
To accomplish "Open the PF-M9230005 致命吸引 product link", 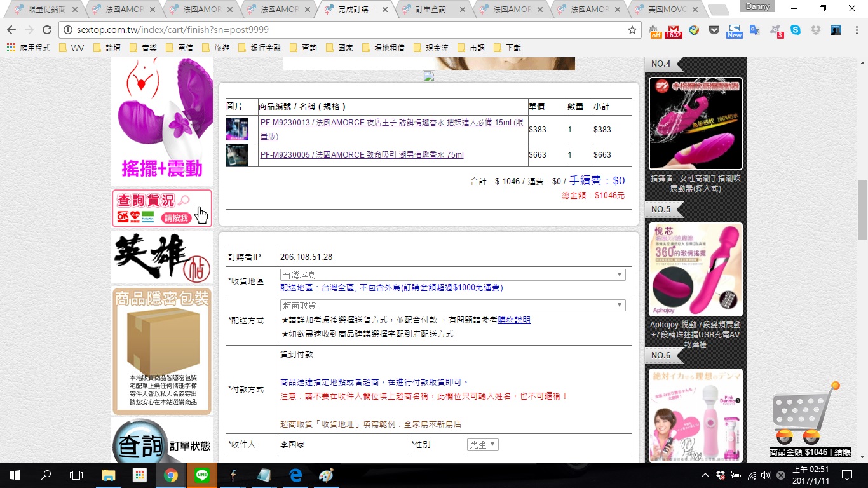I will (x=362, y=155).
